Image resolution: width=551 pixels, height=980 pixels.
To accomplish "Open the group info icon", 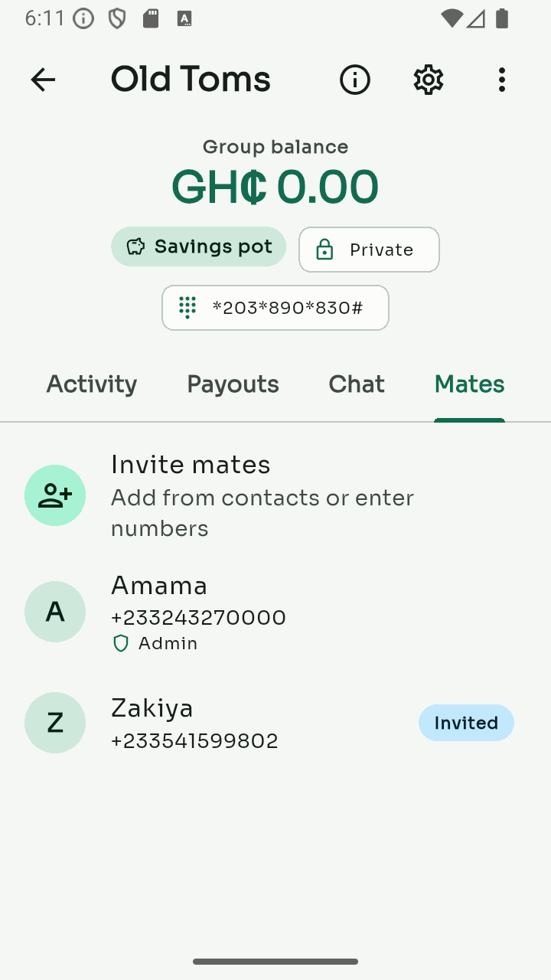I will click(x=355, y=80).
